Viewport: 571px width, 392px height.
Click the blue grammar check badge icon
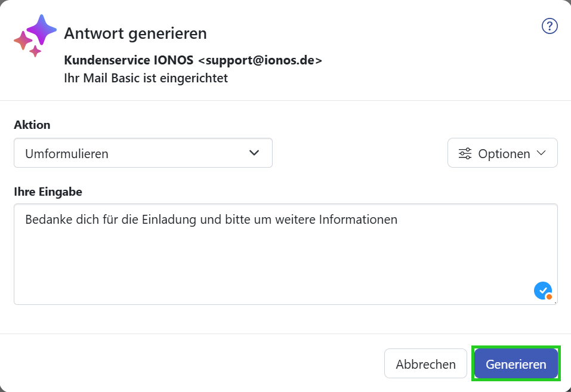(543, 291)
